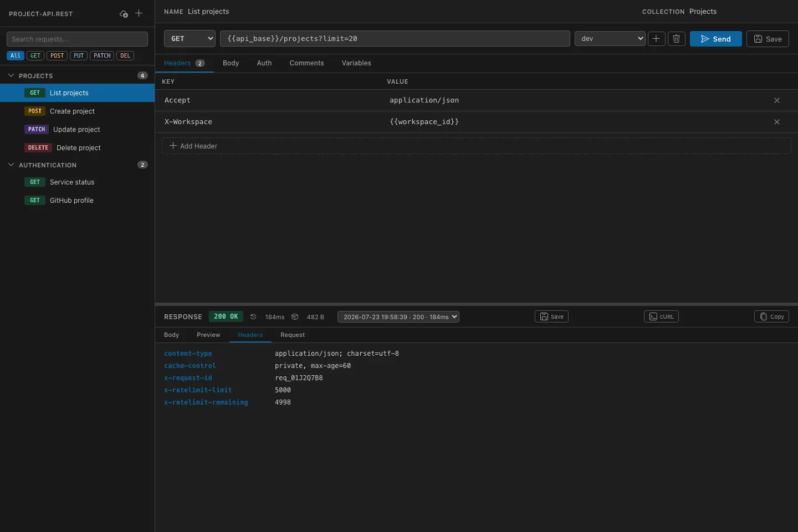Select the GitHub profile request
This screenshot has height=532, width=798.
(77, 201)
